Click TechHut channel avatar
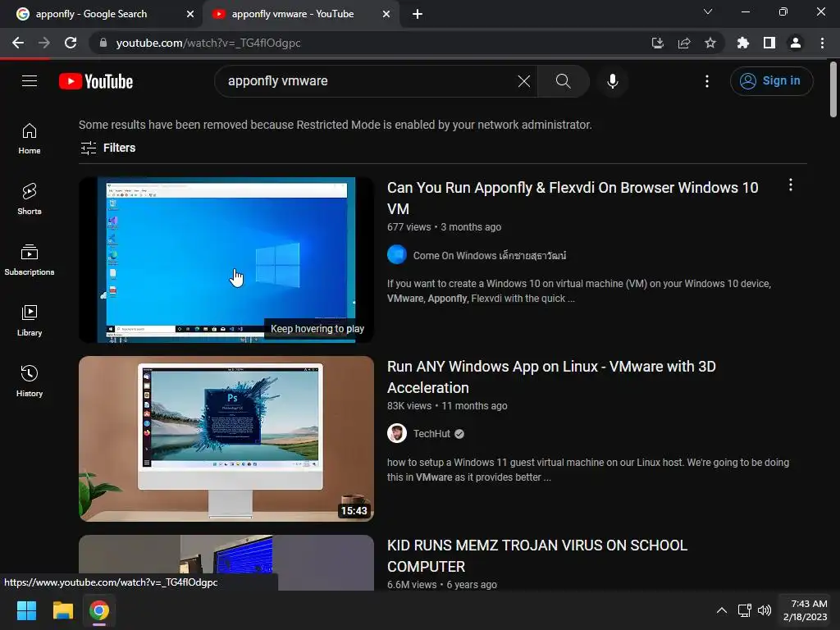 point(397,433)
